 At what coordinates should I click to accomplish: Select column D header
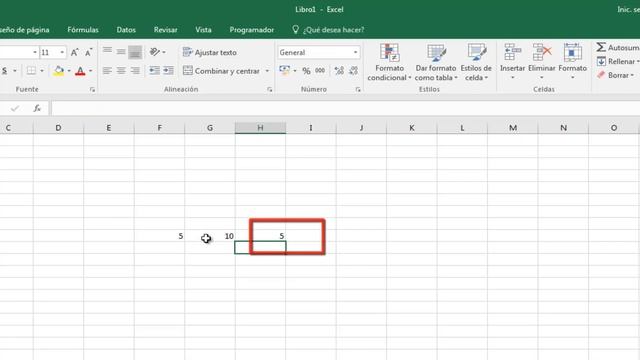pos(58,128)
